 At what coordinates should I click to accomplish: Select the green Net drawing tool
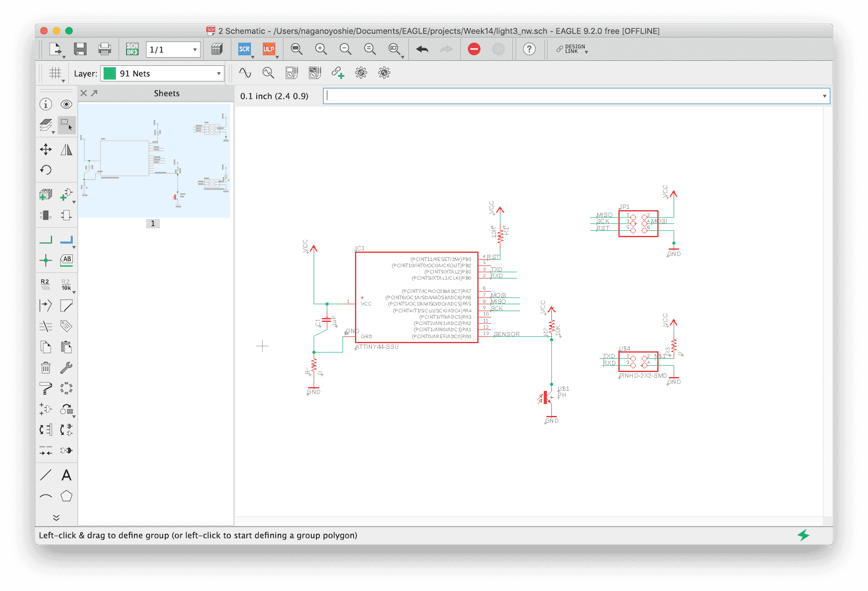[46, 240]
